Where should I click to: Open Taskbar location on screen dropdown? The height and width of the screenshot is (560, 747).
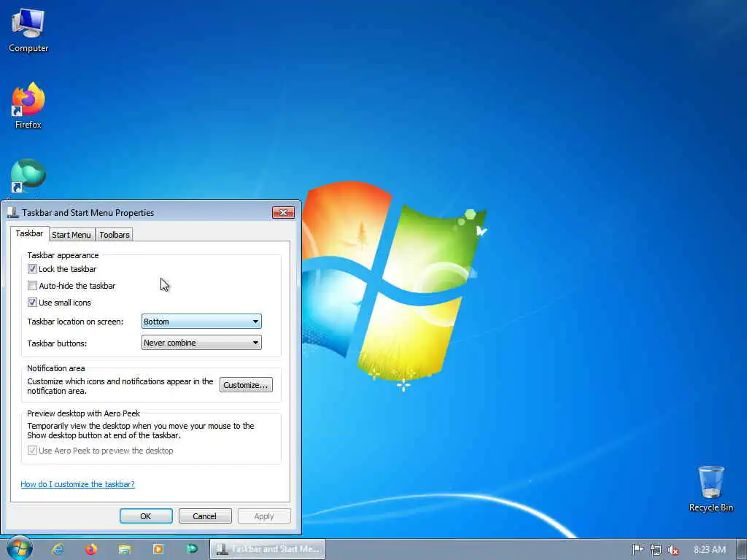[x=201, y=322]
